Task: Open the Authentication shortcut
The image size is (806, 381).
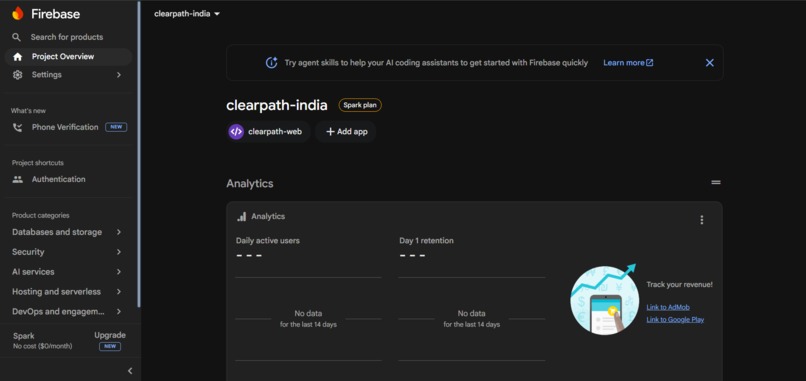Action: click(68, 179)
